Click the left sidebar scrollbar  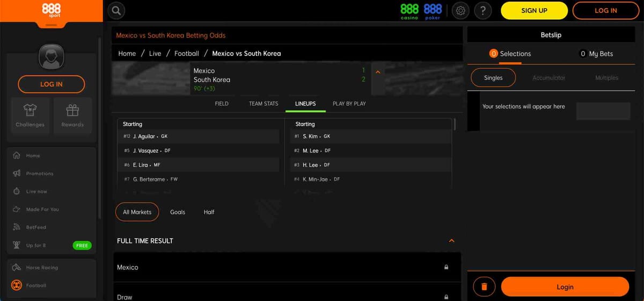[99, 128]
